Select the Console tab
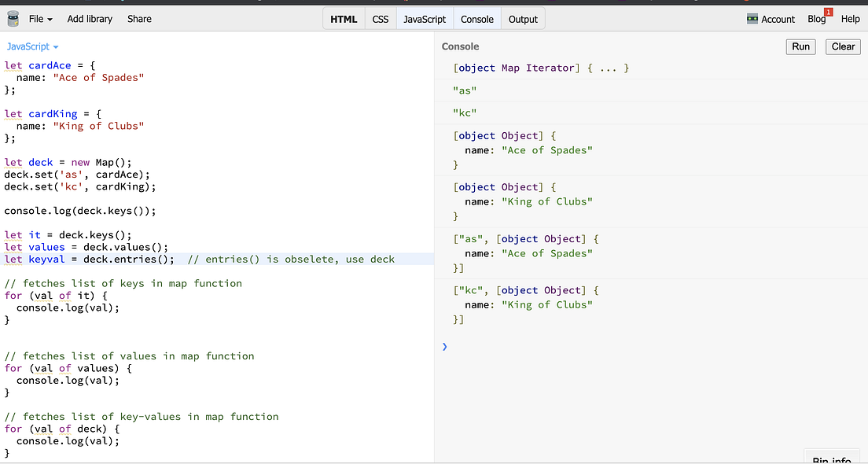 477,18
